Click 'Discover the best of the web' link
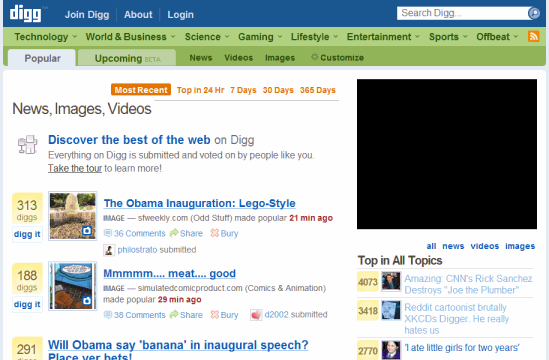 (129, 139)
